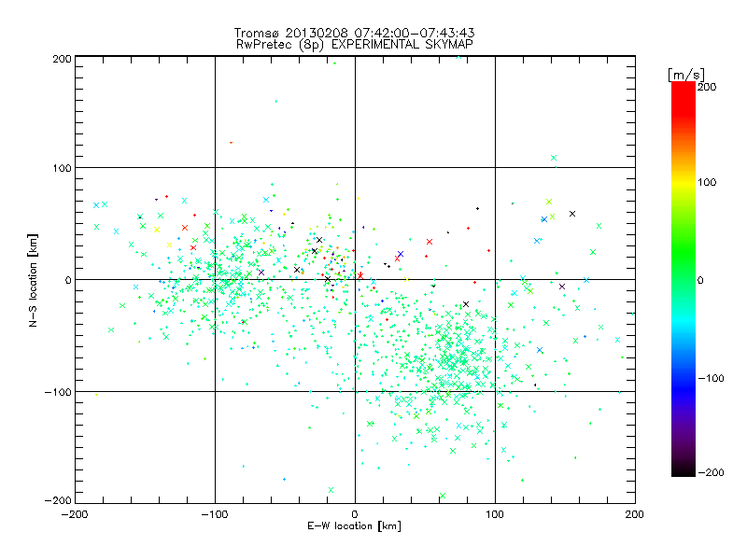Screen dimensions: 747x560
Task: Click the colorbar label '200' at the top
Action: click(x=707, y=87)
